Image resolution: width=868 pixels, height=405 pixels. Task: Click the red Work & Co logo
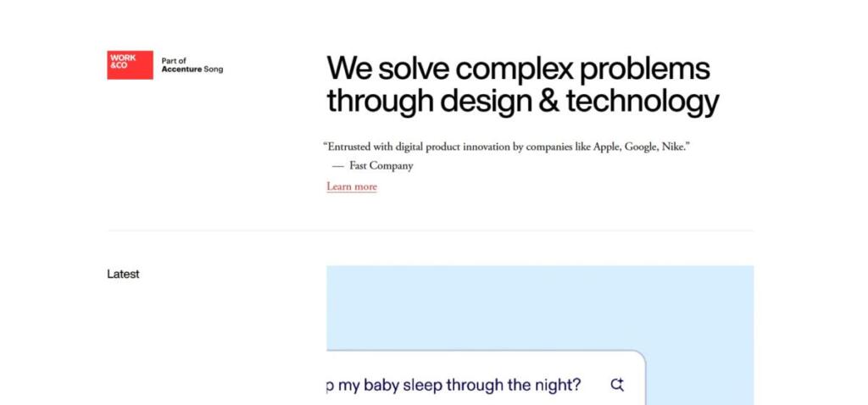130,65
